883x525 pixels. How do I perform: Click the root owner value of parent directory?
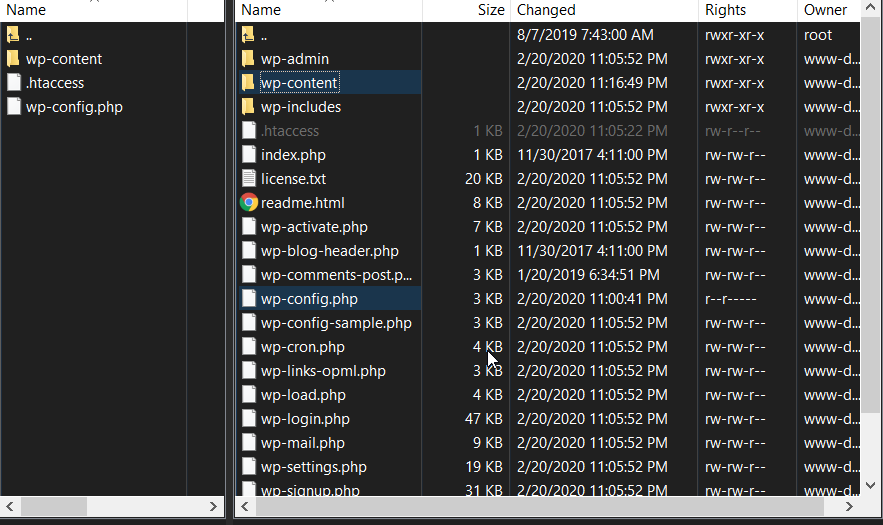coord(818,35)
